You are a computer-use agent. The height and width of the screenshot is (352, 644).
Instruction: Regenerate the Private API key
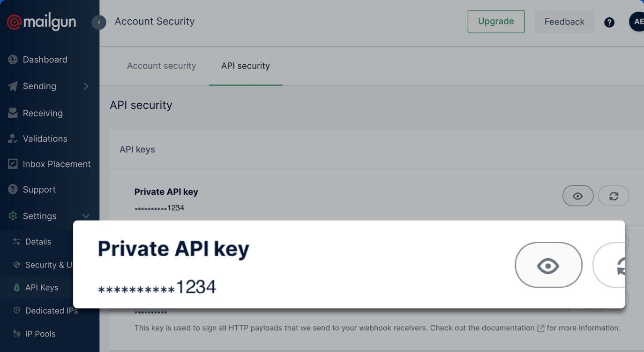(614, 196)
